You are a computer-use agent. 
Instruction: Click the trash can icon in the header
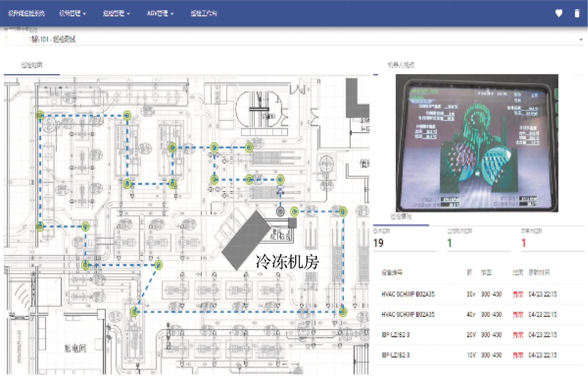click(577, 13)
